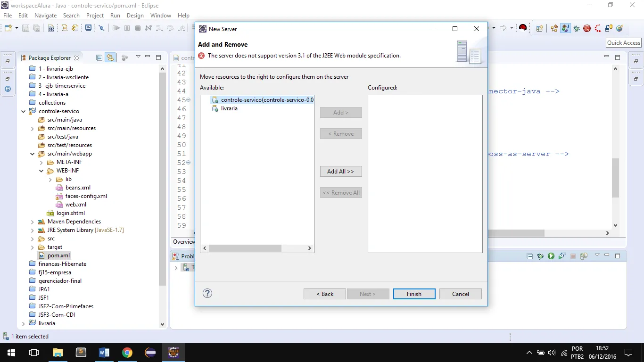Click the red dotted arc perspective icon
Screen dimensions: 644x362
(x=598, y=28)
